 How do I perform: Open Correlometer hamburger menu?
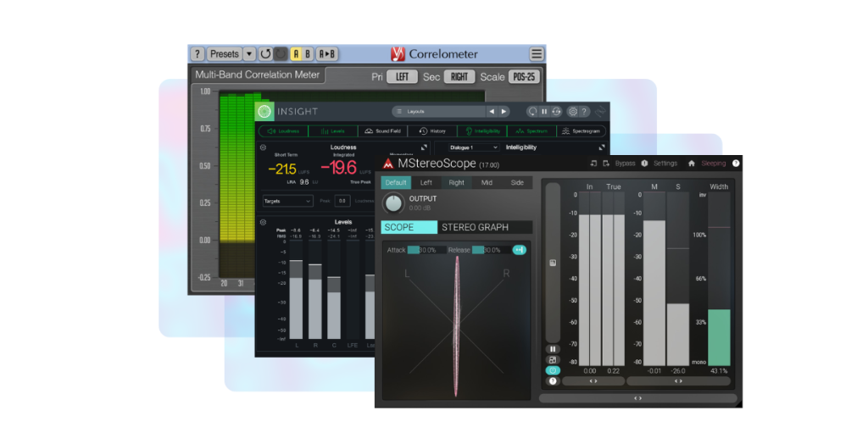coord(537,53)
